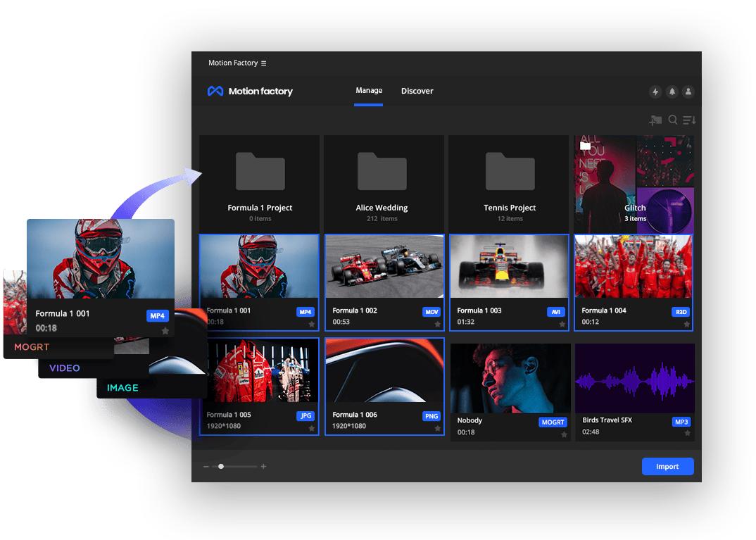756x540 pixels.
Task: Favorite Formula 1 004 with the star
Action: [686, 325]
